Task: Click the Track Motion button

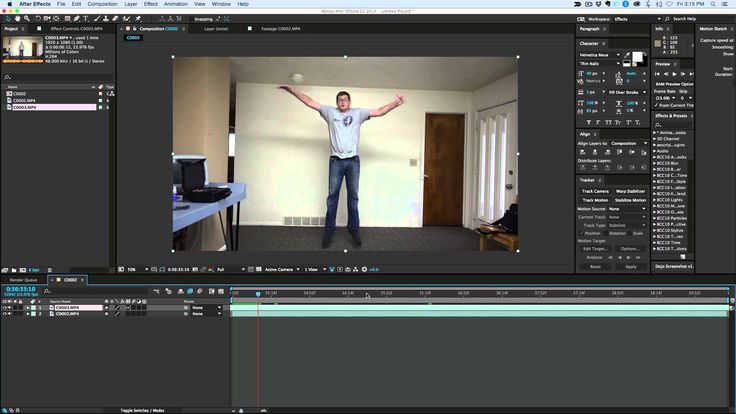Action: (x=594, y=200)
